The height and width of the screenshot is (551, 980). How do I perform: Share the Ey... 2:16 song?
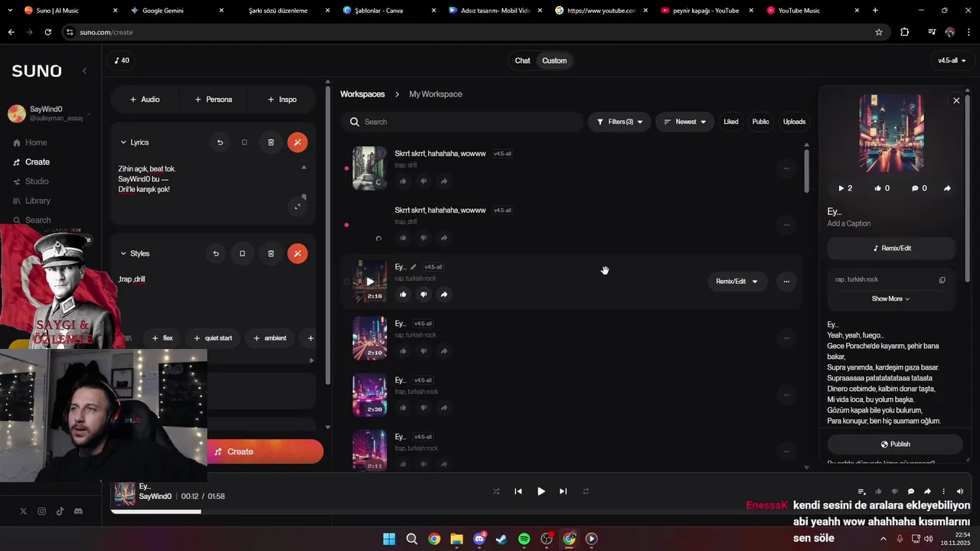tap(444, 295)
